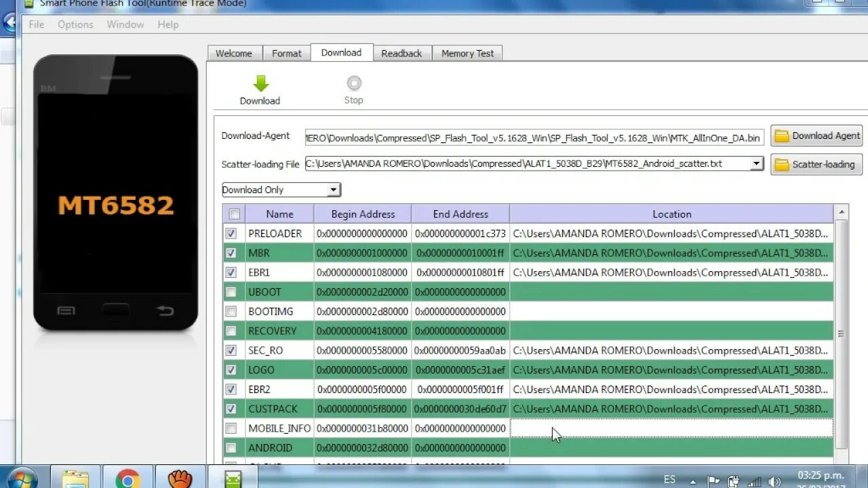Select the PRELOADER location path cell
Image resolution: width=868 pixels, height=488 pixels.
tap(671, 233)
